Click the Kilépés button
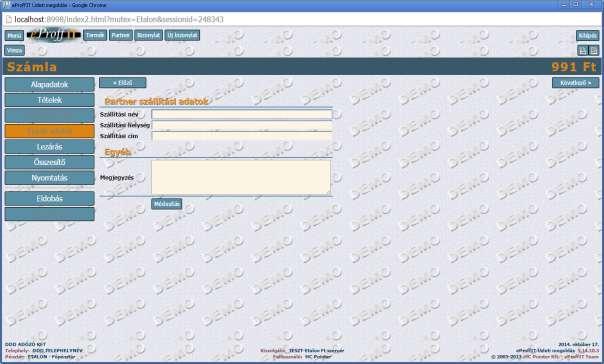Image resolution: width=604 pixels, height=364 pixels. click(x=588, y=35)
